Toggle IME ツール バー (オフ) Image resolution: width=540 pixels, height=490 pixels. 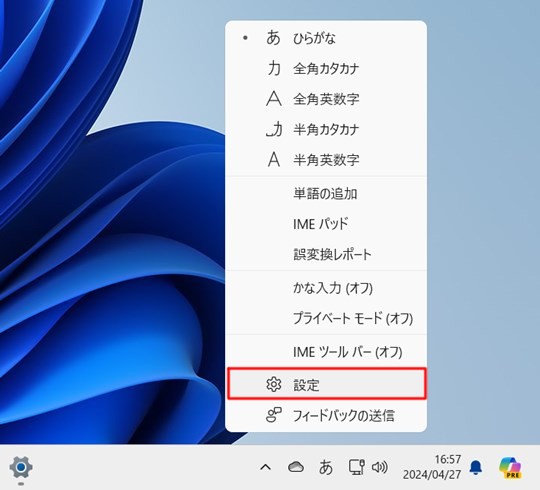point(326,352)
